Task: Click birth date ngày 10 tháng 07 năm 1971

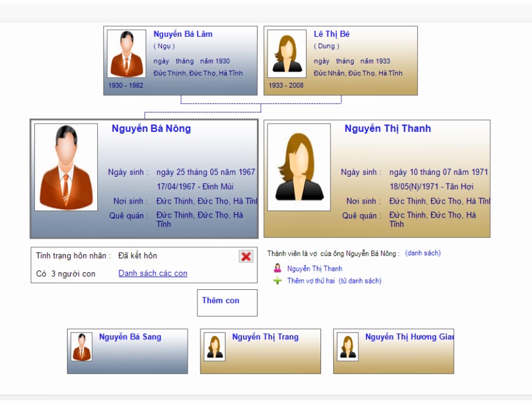Action: coord(438,172)
